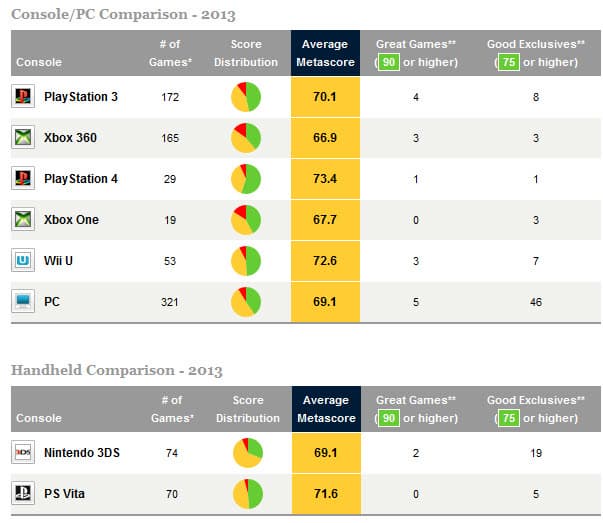
Task: Open the Nintendo 3DS name link
Action: (81, 453)
